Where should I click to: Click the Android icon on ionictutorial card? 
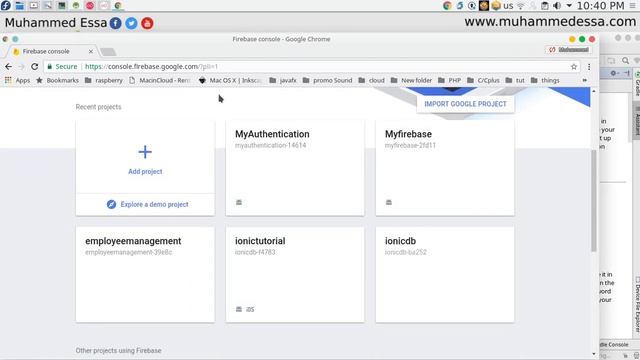point(239,309)
